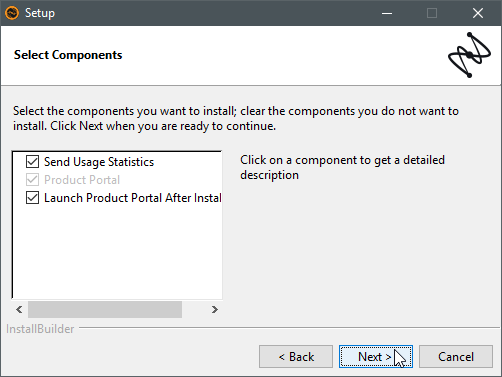Select the Send Usage Statistics component label
Screen dimensions: 502x377
(99, 162)
